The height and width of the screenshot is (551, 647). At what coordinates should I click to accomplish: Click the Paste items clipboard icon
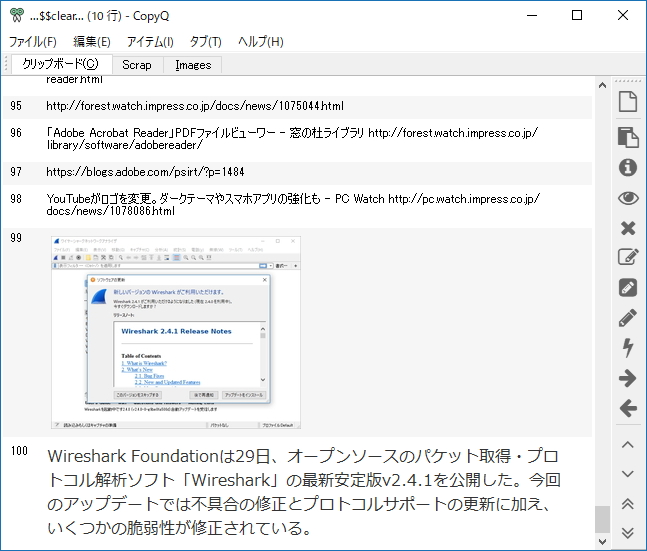(x=628, y=137)
